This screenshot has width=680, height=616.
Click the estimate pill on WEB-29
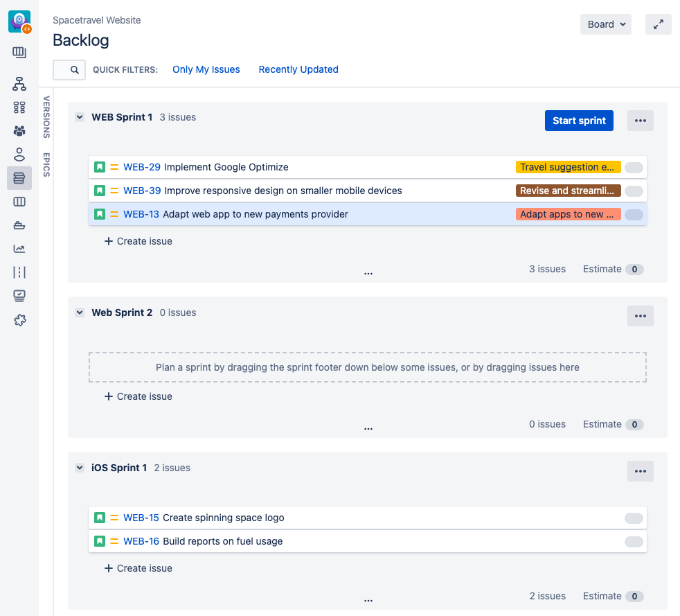[634, 168]
